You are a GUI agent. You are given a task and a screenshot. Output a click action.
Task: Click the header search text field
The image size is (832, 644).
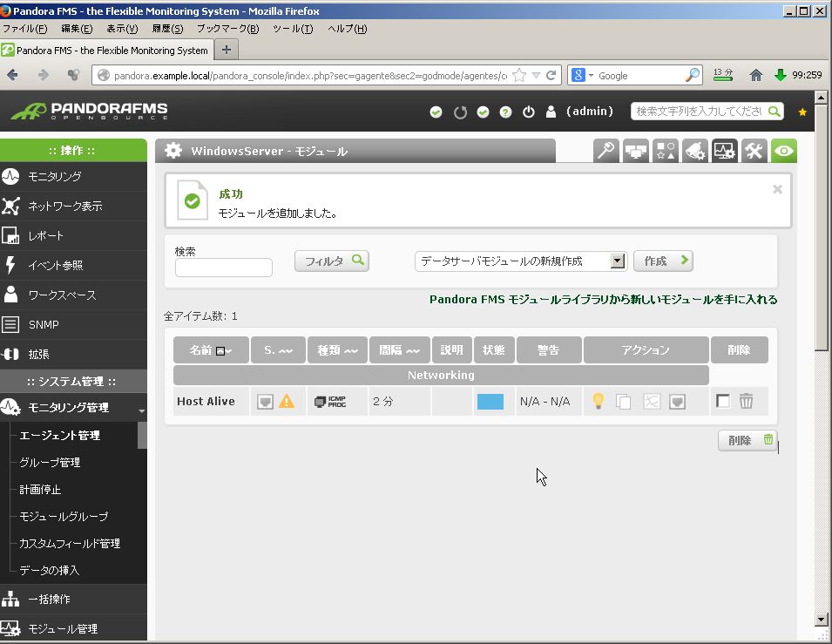(x=700, y=112)
